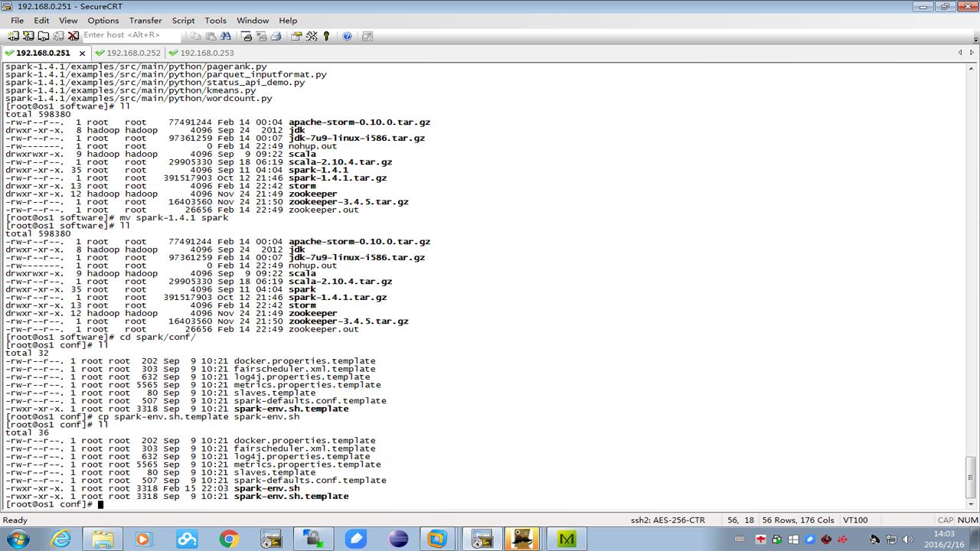980x551 pixels.
Task: Click 'docker.properties.template' in the first conf listing
Action: pos(305,361)
